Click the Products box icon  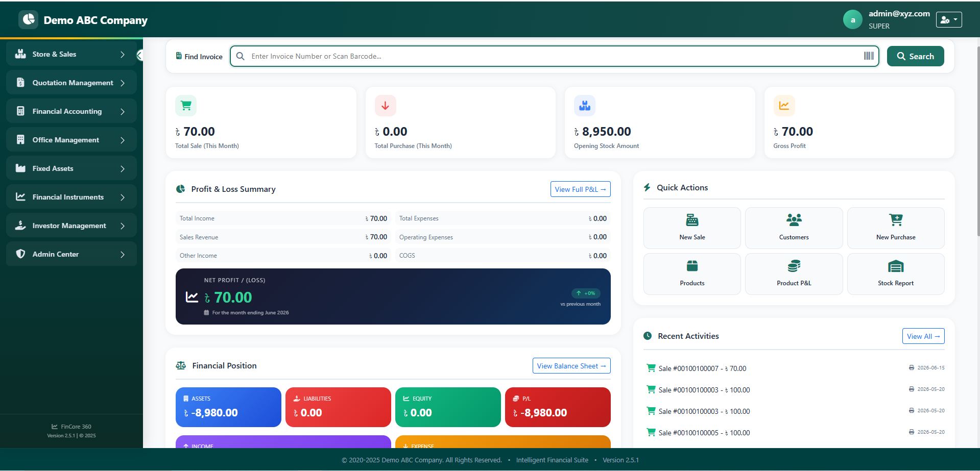tap(692, 266)
